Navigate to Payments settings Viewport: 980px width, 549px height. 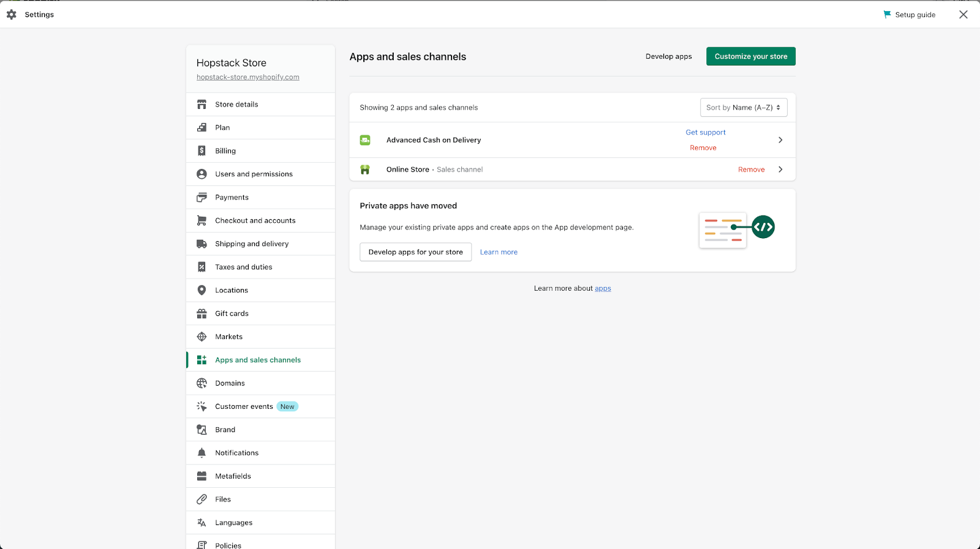[x=232, y=198]
